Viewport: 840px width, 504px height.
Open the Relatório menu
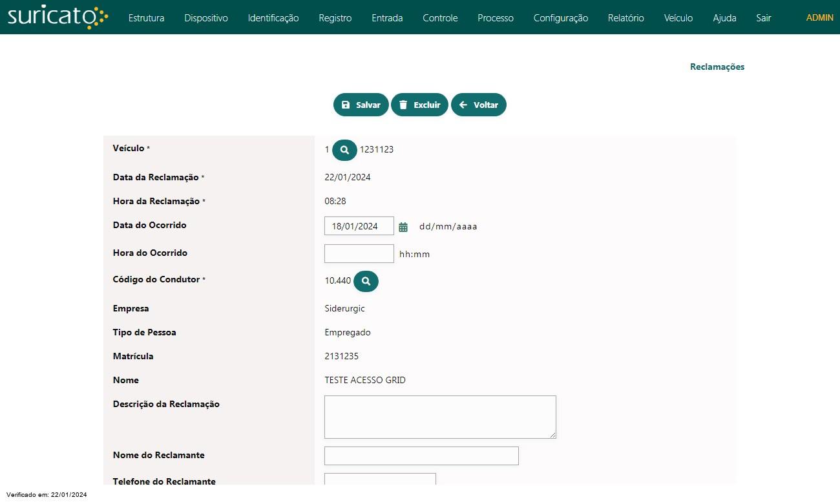[625, 18]
